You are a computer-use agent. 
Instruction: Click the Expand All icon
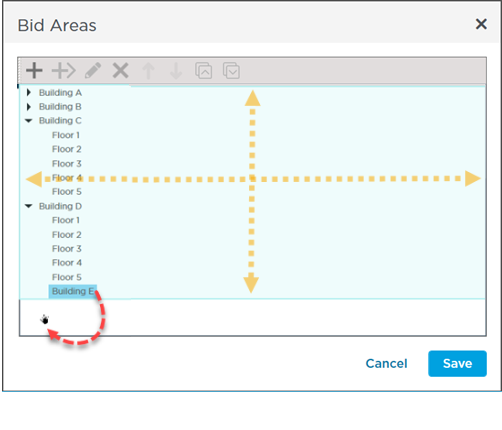[x=231, y=71]
